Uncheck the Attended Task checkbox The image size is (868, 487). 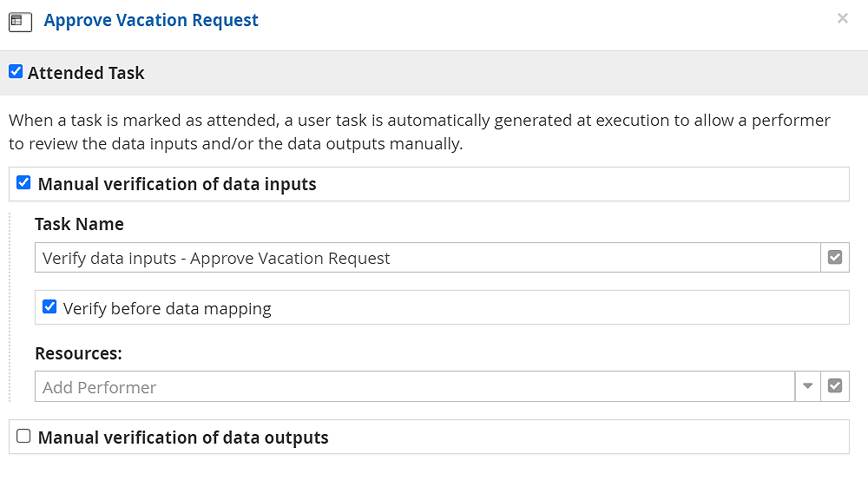coord(16,72)
